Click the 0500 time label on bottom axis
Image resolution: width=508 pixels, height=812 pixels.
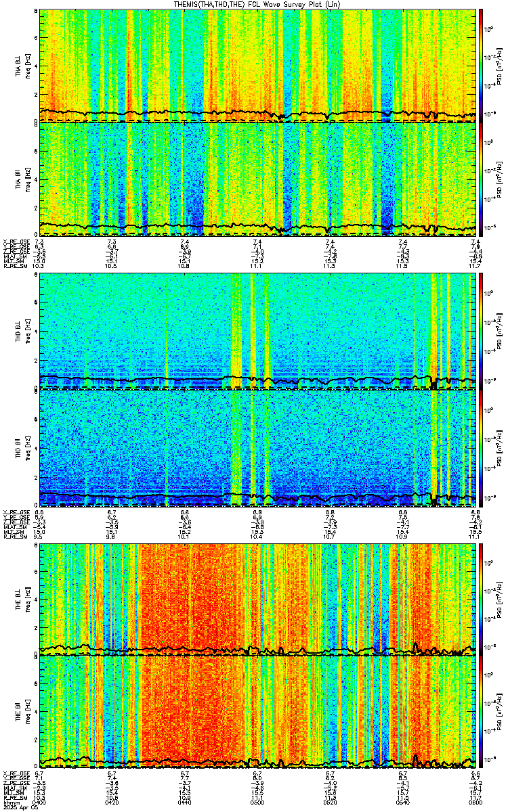(257, 803)
